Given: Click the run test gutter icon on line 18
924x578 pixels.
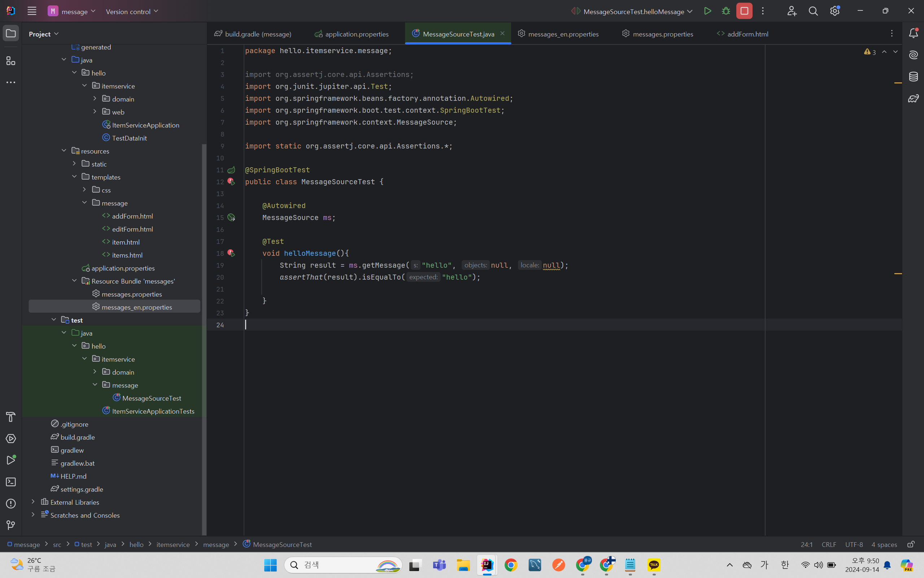Looking at the screenshot, I should coord(231,253).
